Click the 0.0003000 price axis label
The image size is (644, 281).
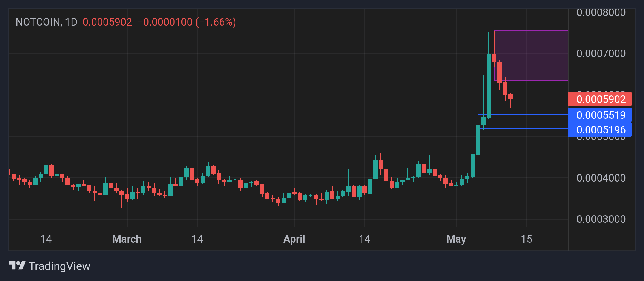[x=601, y=219]
